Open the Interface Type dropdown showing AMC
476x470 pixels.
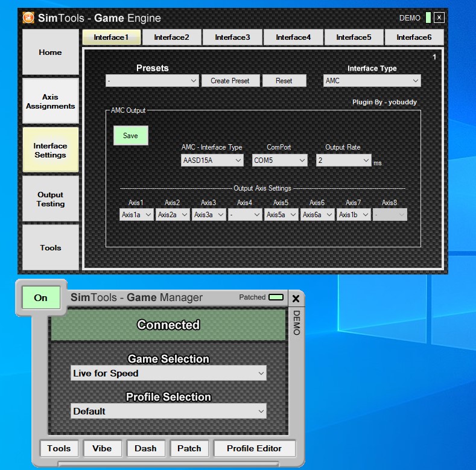tap(372, 81)
